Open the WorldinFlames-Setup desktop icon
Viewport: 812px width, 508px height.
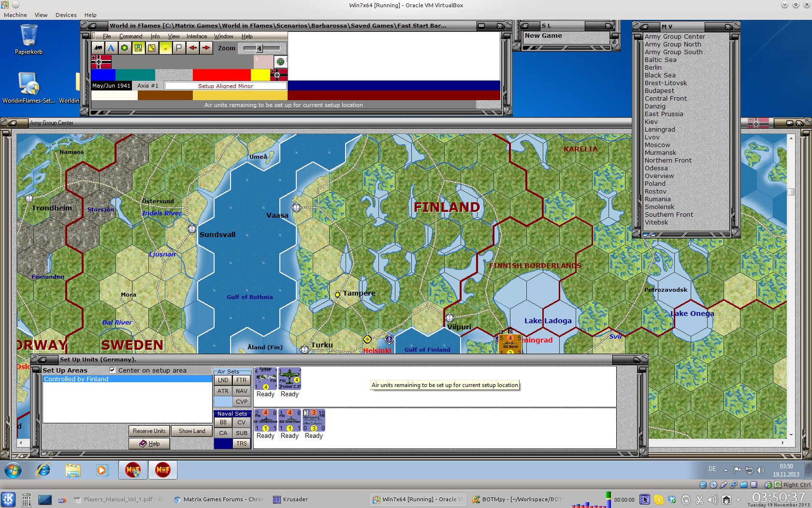[29, 88]
